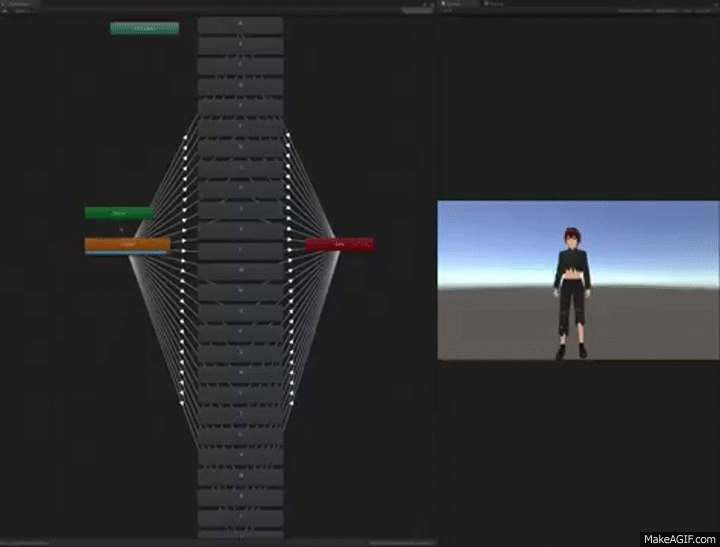Click the blue progress bar under orange state
The width and height of the screenshot is (720, 547).
(126, 253)
